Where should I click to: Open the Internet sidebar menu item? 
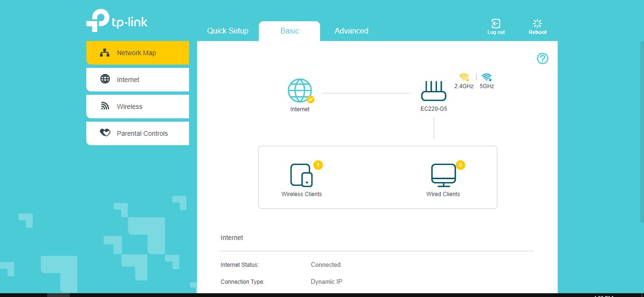[x=137, y=80]
